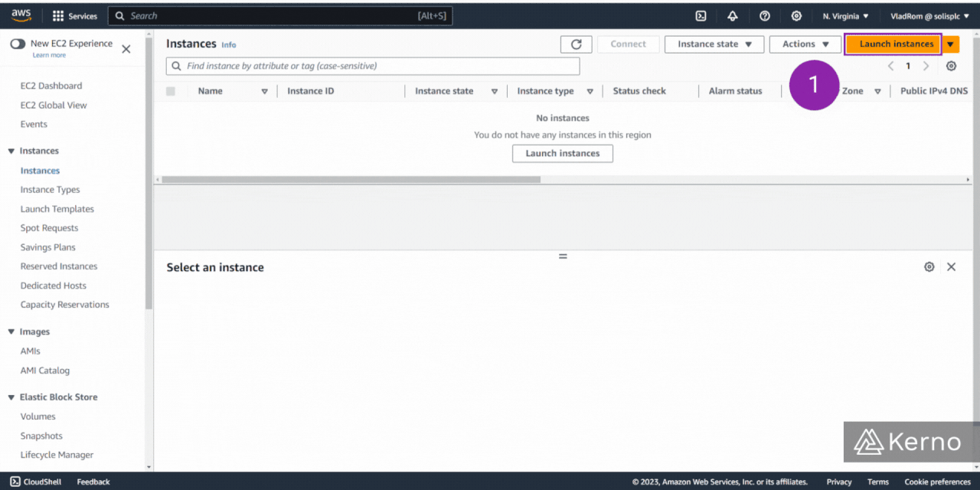
Task: Open the VladRom account menu
Action: [x=929, y=16]
